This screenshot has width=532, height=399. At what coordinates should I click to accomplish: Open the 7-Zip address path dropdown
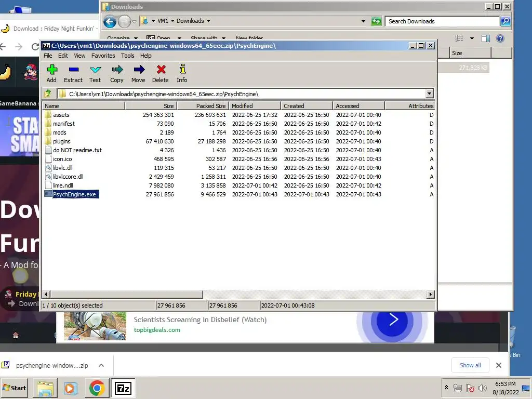pos(429,94)
